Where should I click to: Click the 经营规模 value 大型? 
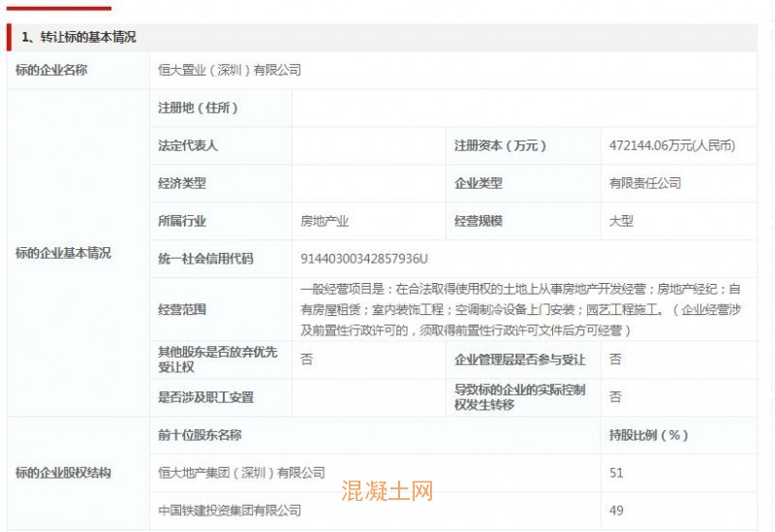621,221
